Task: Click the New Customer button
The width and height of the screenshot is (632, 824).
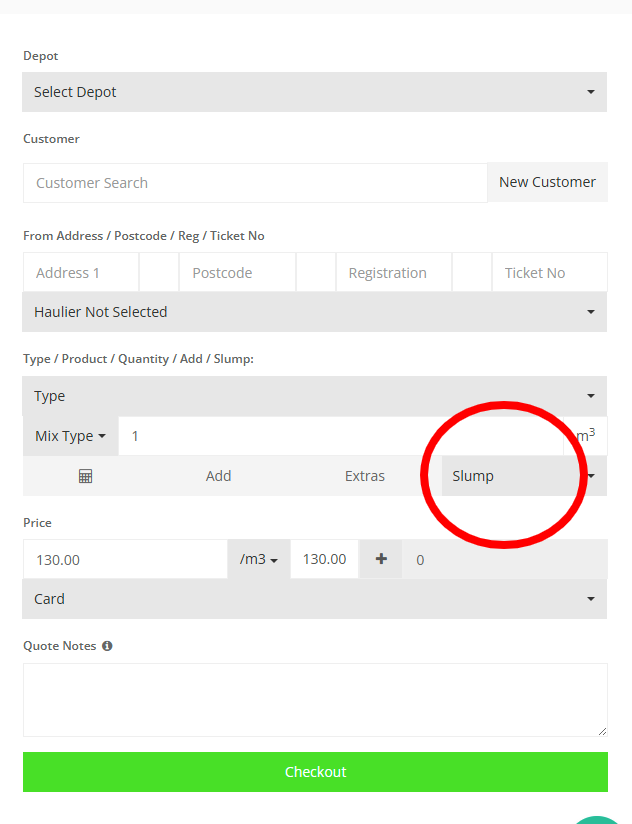Action: click(x=547, y=182)
